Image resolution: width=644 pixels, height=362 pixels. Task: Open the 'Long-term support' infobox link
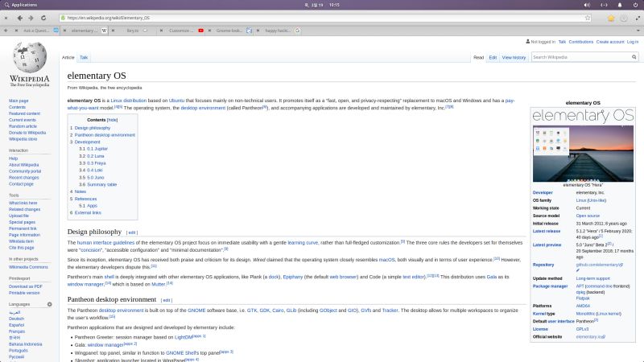pyautogui.click(x=593, y=278)
